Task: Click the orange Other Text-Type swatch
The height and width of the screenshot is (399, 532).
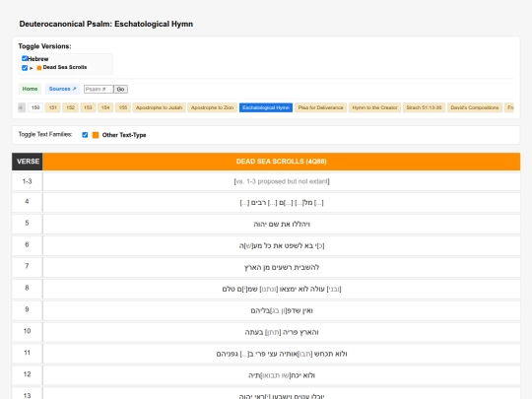Action: point(96,135)
